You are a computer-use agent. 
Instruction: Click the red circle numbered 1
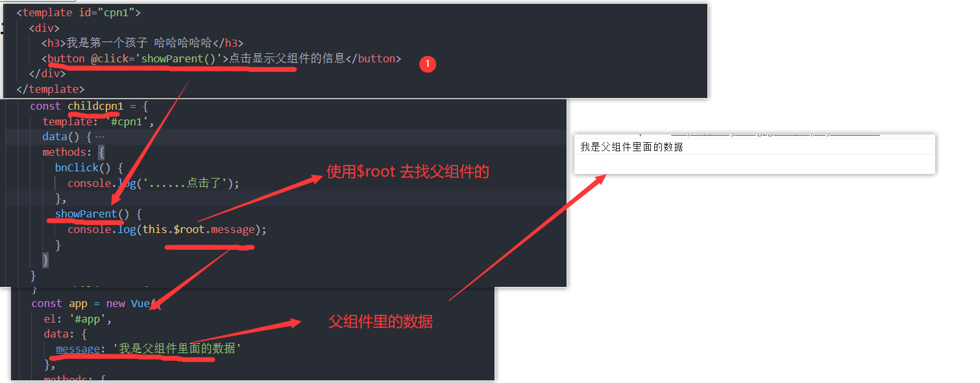[x=428, y=64]
